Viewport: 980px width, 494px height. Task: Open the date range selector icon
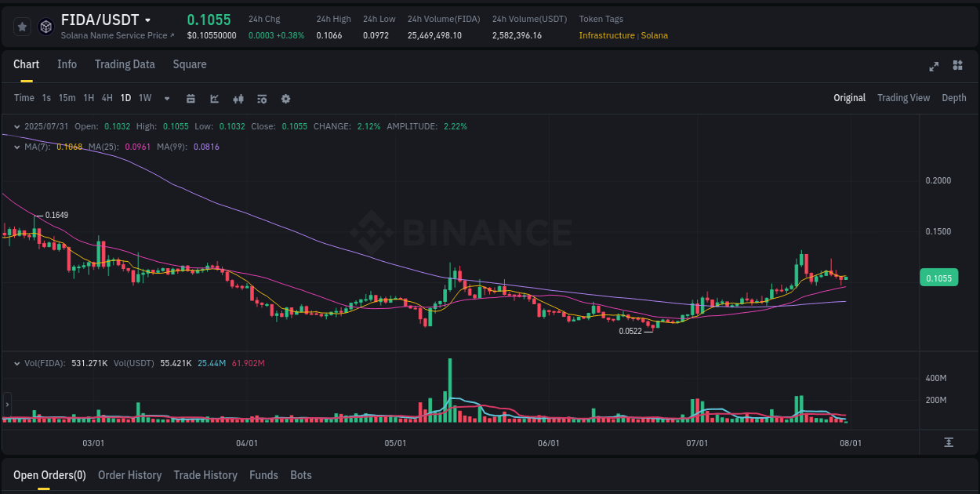191,98
